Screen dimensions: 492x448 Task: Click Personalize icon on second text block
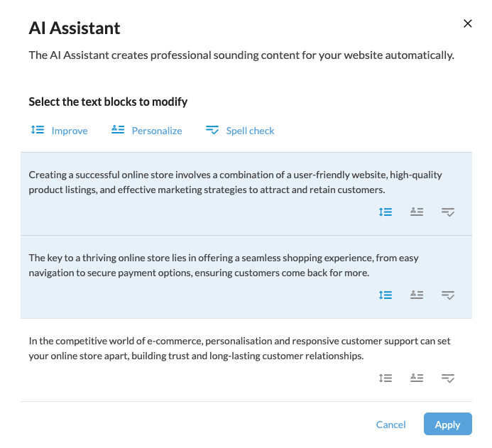click(417, 295)
